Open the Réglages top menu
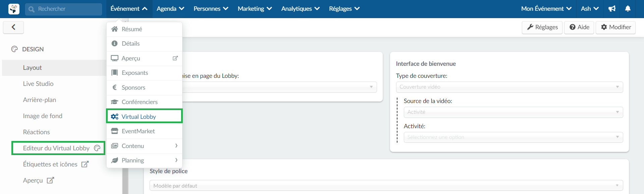644x194 pixels. tap(344, 9)
